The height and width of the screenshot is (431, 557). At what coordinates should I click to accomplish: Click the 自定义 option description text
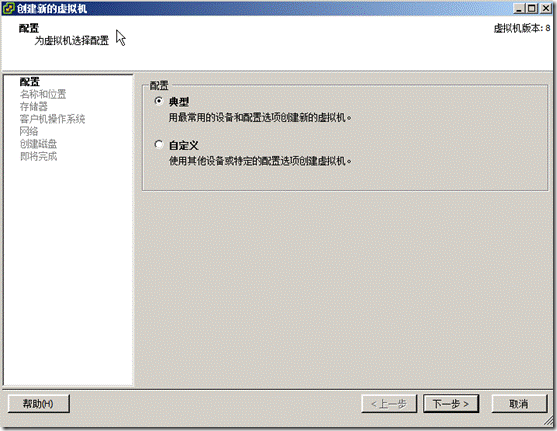coord(260,161)
